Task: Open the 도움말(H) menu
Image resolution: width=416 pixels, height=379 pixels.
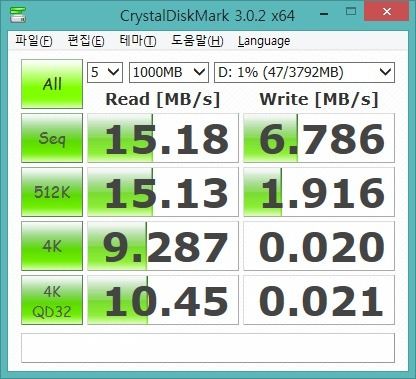Action: tap(197, 41)
